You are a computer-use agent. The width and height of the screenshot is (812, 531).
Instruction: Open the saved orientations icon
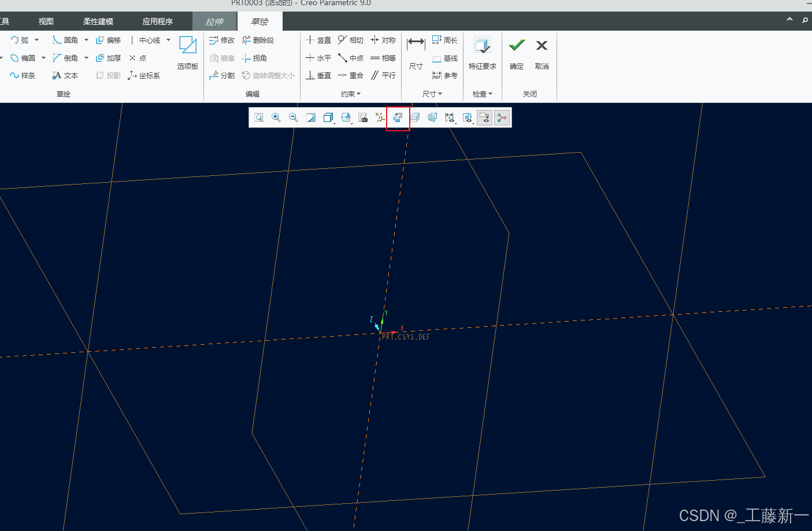346,117
